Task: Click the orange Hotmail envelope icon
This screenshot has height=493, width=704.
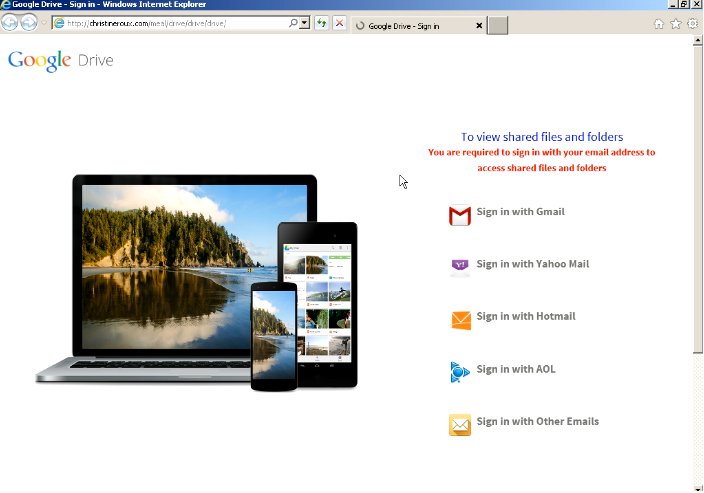Action: click(x=461, y=321)
